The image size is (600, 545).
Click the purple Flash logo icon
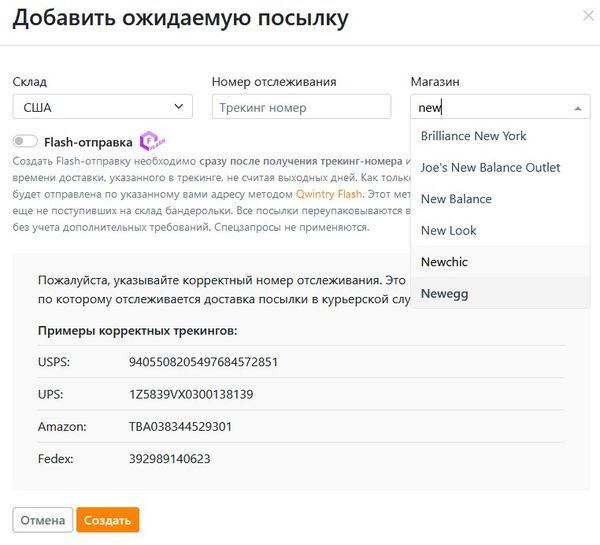click(x=152, y=141)
